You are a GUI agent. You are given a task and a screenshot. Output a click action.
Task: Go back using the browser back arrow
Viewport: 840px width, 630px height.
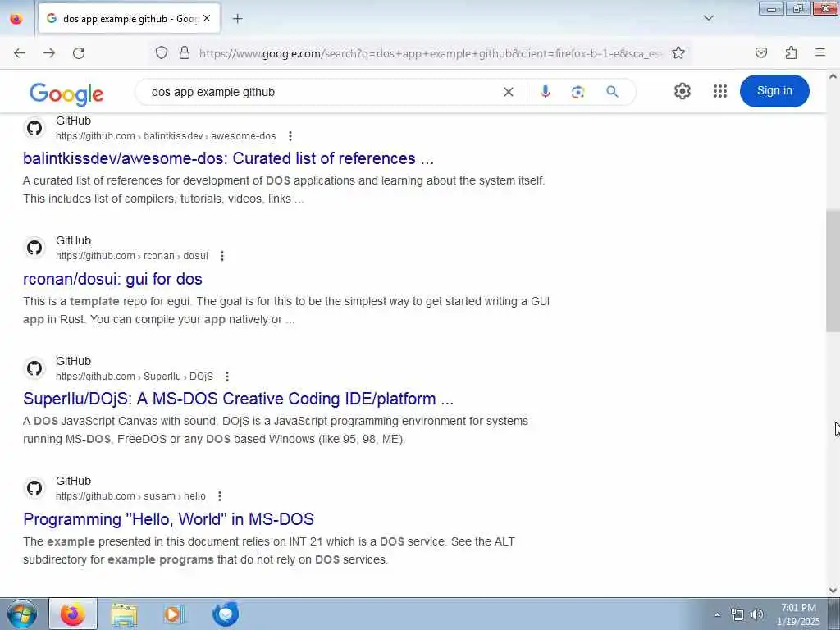[20, 53]
